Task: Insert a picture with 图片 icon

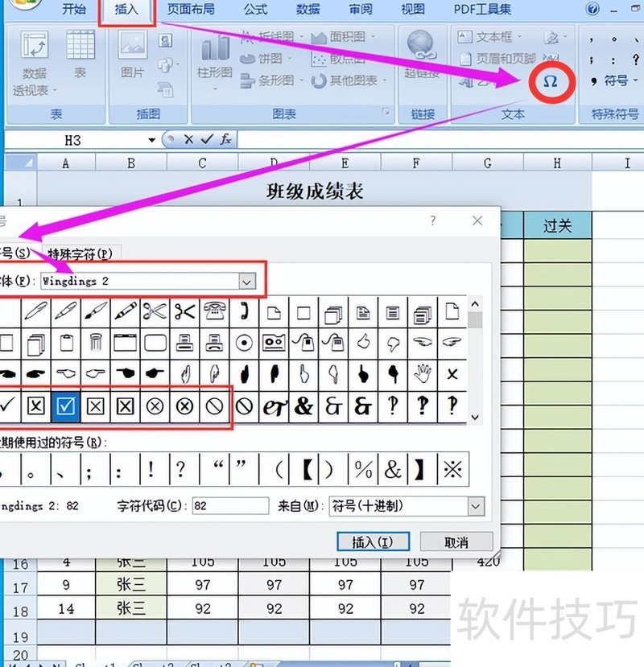Action: tap(132, 54)
